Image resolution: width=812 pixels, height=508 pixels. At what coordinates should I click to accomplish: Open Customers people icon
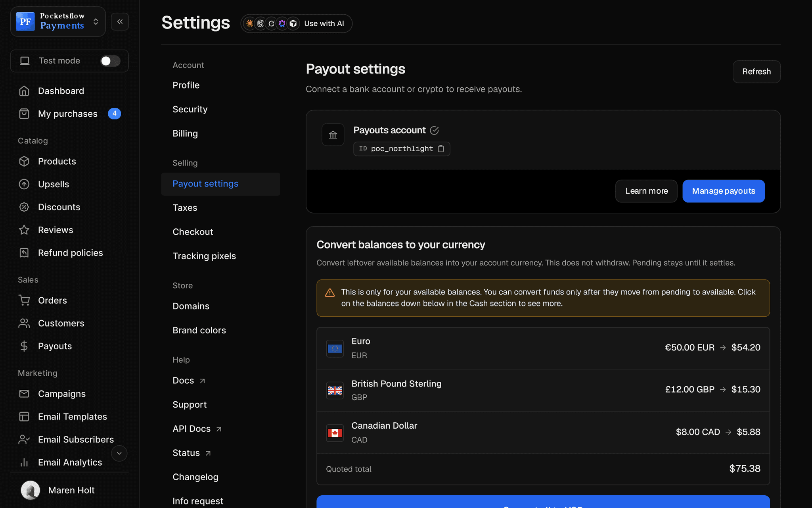[24, 323]
